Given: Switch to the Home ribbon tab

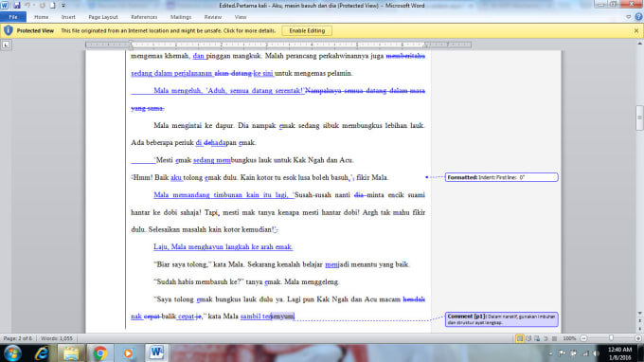Looking at the screenshot, I should pyautogui.click(x=41, y=17).
